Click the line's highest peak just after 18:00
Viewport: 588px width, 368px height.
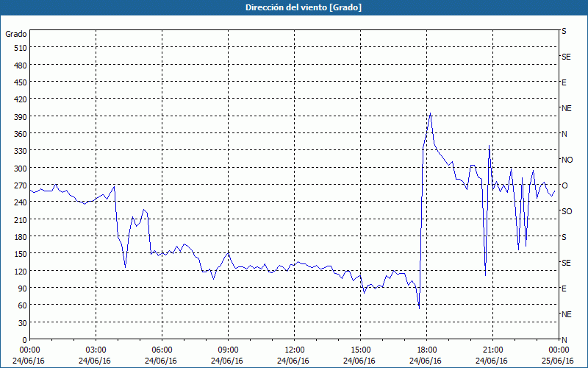tap(430, 113)
